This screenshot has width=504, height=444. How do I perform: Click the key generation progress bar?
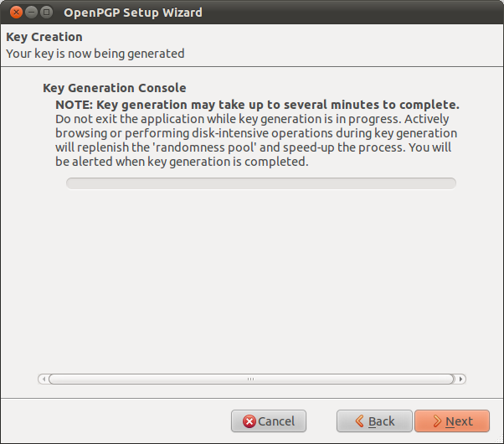[260, 183]
